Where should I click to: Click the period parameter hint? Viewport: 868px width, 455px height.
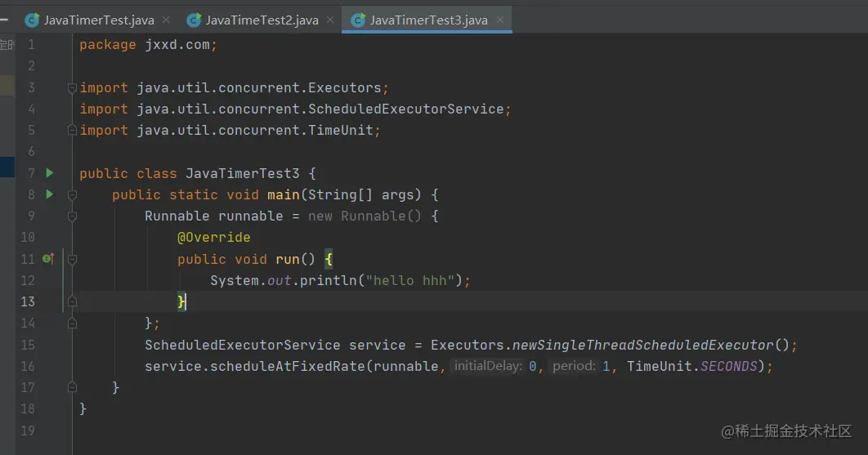574,367
